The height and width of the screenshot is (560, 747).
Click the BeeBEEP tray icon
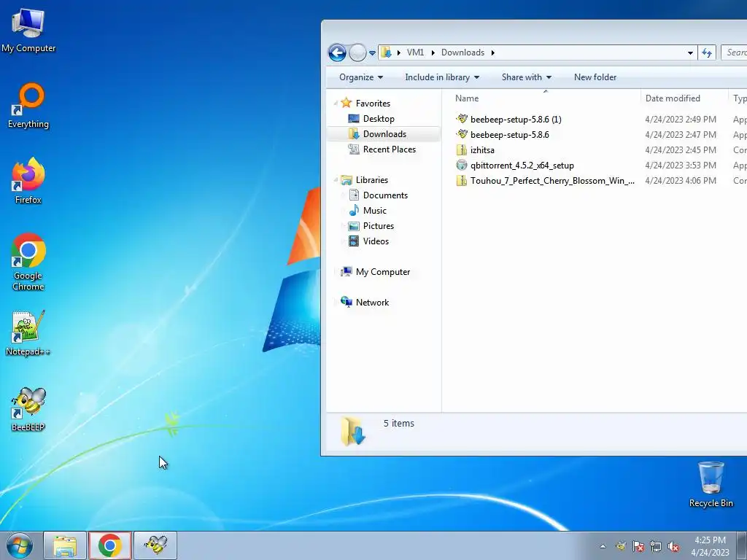point(621,546)
